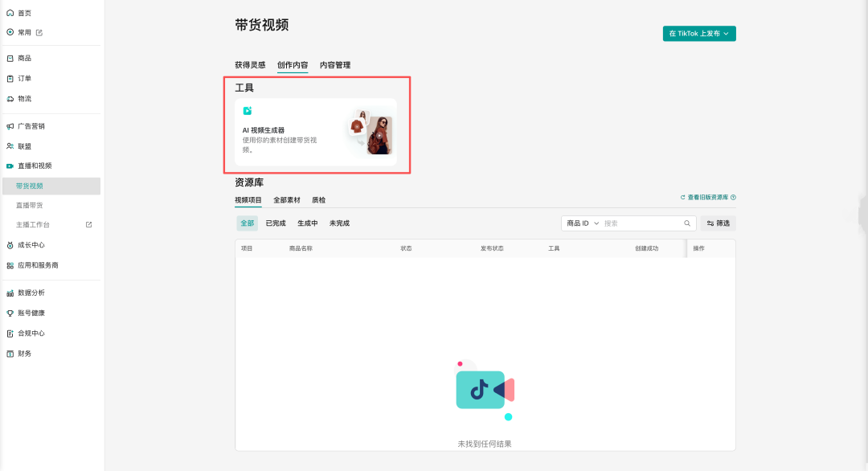
Task: Click the 直播和视频 camera icon
Action: (10, 166)
